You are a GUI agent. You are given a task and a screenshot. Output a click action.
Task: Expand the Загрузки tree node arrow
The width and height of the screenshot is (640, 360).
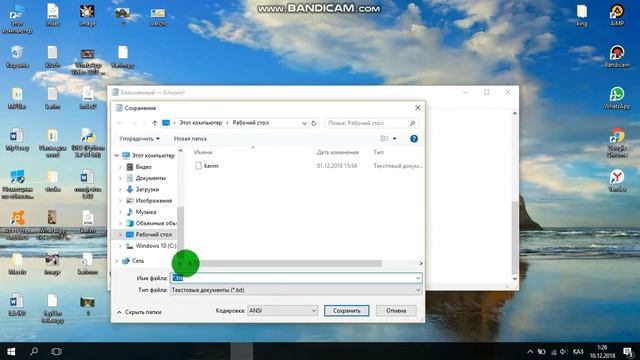(120, 189)
